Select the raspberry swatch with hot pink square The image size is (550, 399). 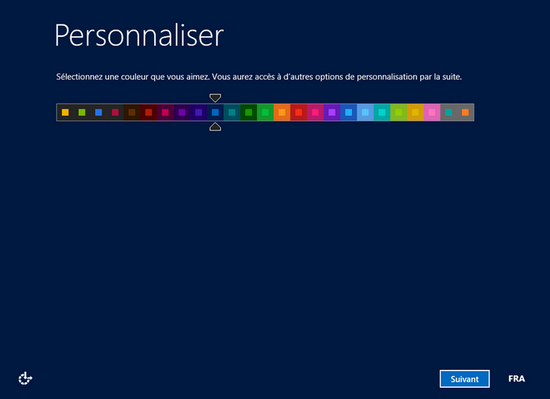315,112
